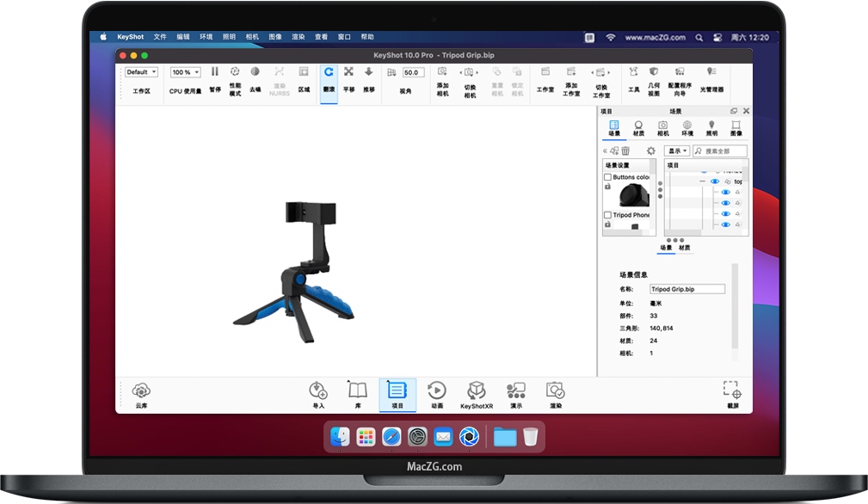Check the Tripod Phone scene set checkbox
This screenshot has width=868, height=504.
click(x=607, y=215)
